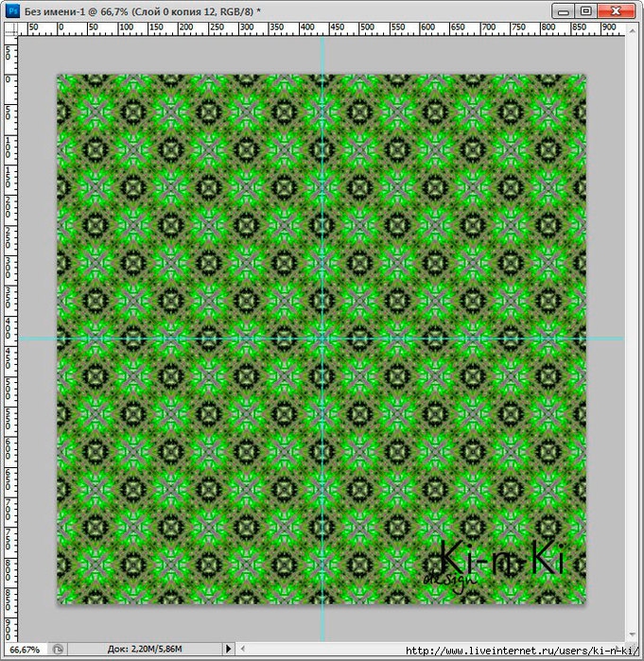
Task: Click the Без имени-1 document title text
Action: coord(142,11)
